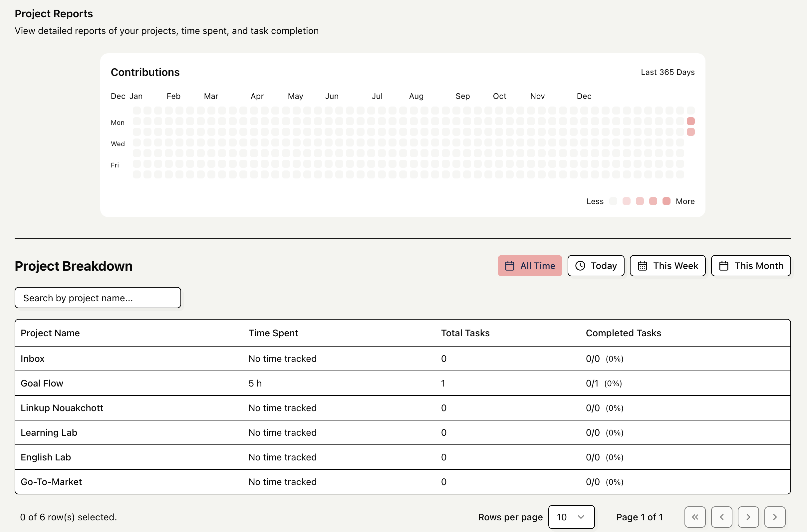Click the calendar icon in the This Month filter
This screenshot has width=807, height=532.
tap(724, 266)
